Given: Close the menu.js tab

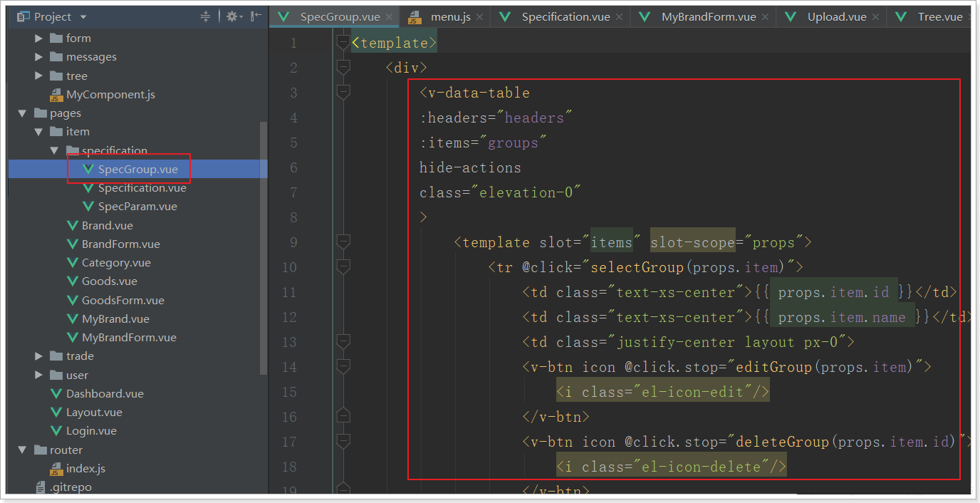Looking at the screenshot, I should click(x=479, y=17).
